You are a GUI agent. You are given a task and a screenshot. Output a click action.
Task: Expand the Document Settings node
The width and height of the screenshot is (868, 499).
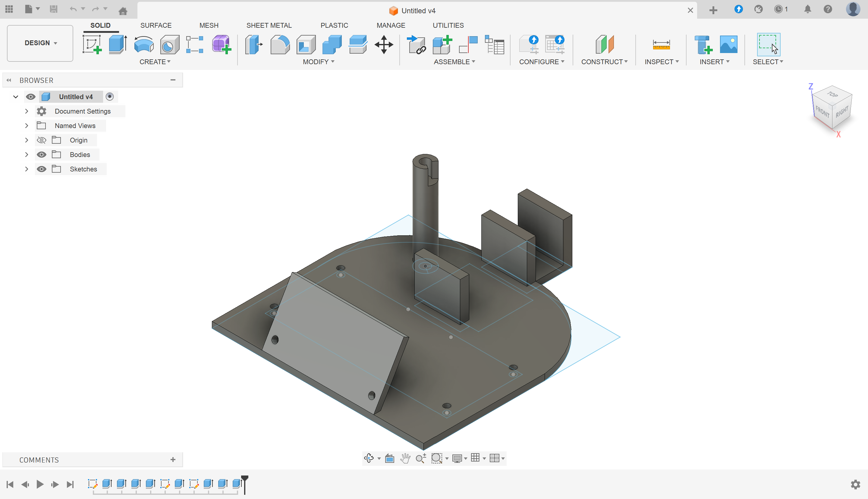(x=27, y=111)
